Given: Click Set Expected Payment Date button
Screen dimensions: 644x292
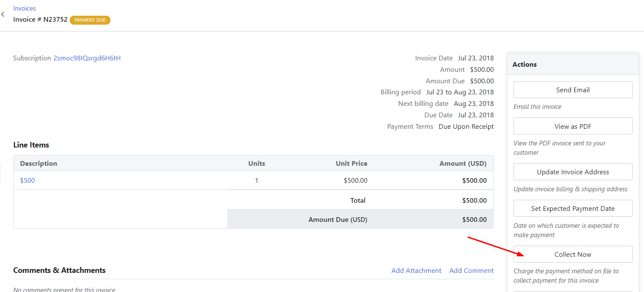Looking at the screenshot, I should pos(573,208).
